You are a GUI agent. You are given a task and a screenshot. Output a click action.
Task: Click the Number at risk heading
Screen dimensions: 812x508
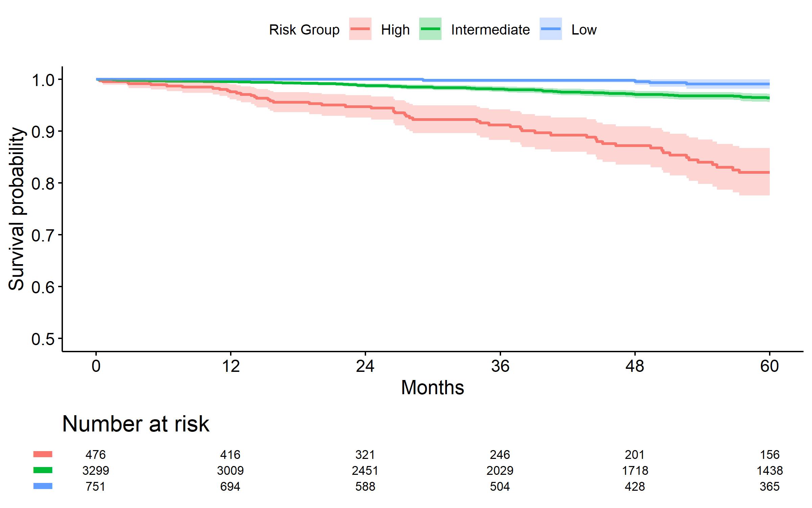[x=136, y=424]
